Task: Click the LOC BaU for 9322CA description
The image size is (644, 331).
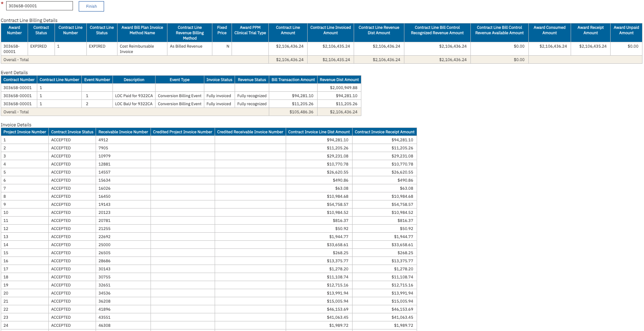Action: pyautogui.click(x=134, y=104)
